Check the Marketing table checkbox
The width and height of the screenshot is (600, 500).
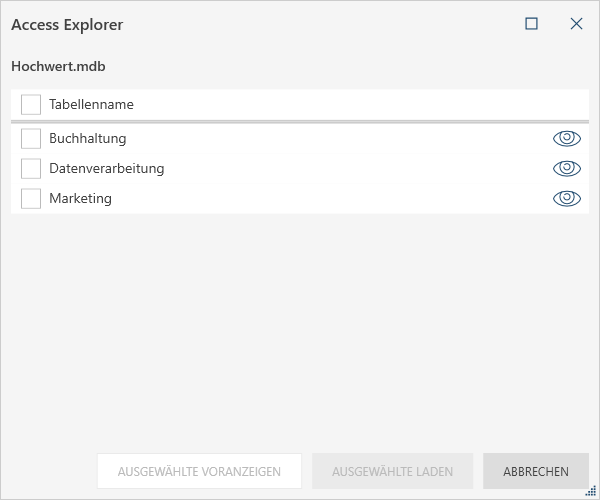(31, 199)
